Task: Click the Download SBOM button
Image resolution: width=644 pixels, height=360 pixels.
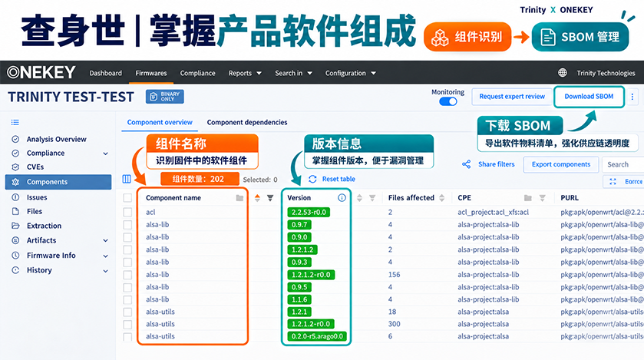Action: (589, 97)
